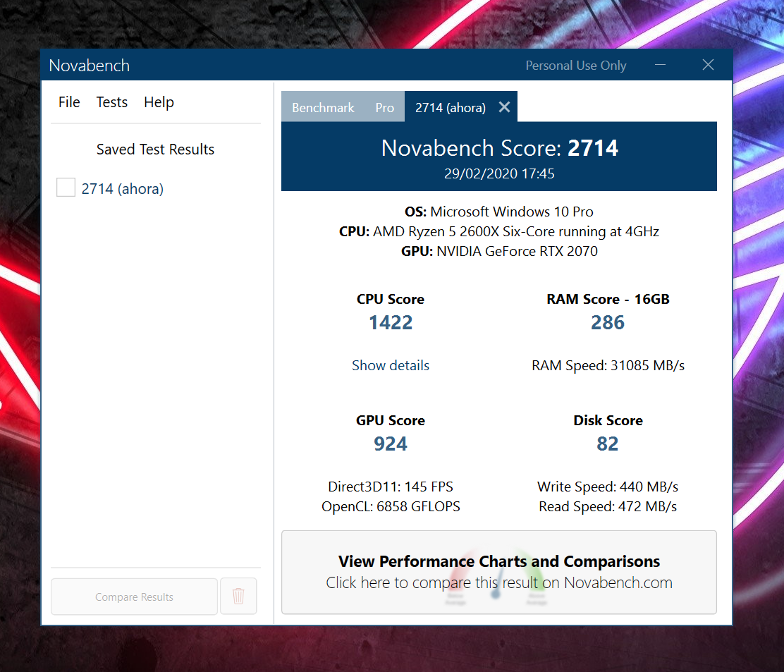This screenshot has width=784, height=672.
Task: Click the Disk Score value 82
Action: (608, 444)
